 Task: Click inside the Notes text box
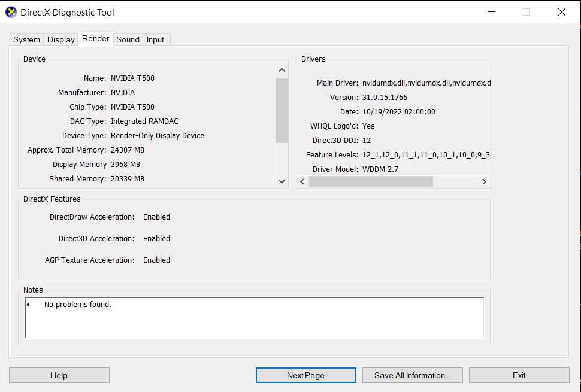coord(254,318)
